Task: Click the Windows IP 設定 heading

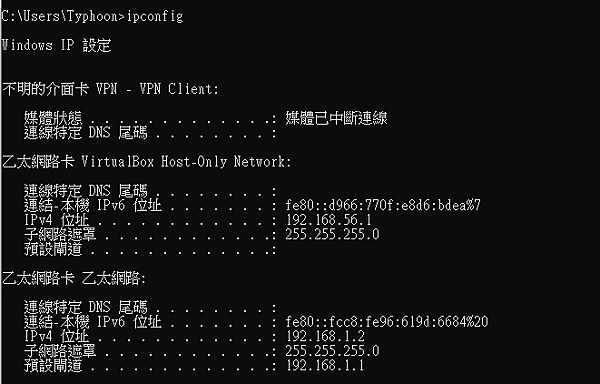Action: tap(56, 46)
